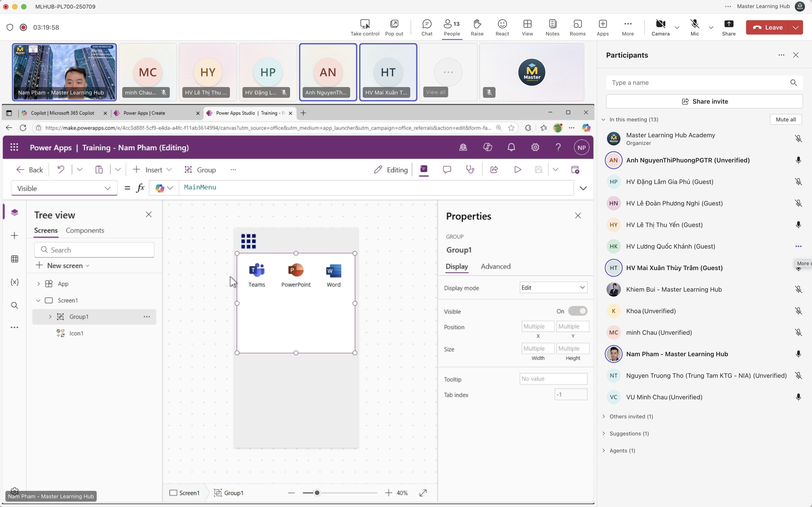Screen dimensions: 812x507
Task: Click the Undo arrow in Power Apps
Action: [61, 170]
